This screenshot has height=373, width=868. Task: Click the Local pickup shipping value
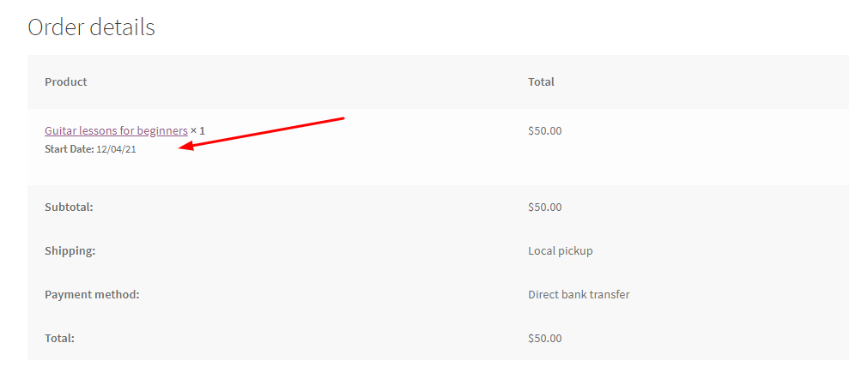click(561, 251)
